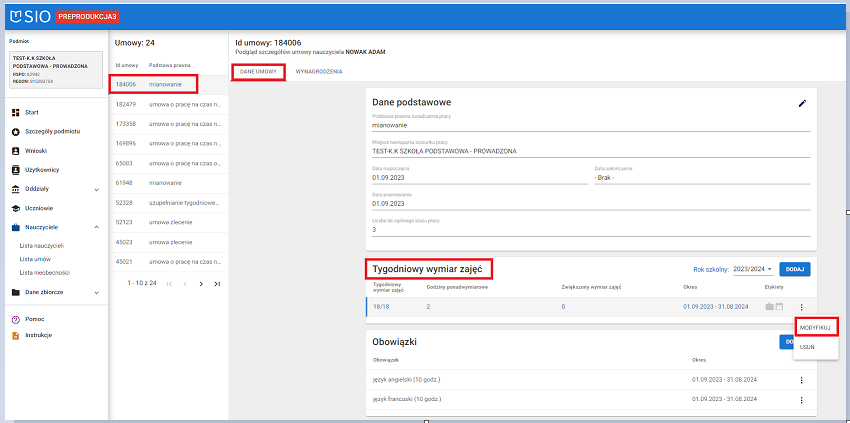Switch to the Wynagrodzenia tab
This screenshot has height=423, width=850.
click(319, 72)
